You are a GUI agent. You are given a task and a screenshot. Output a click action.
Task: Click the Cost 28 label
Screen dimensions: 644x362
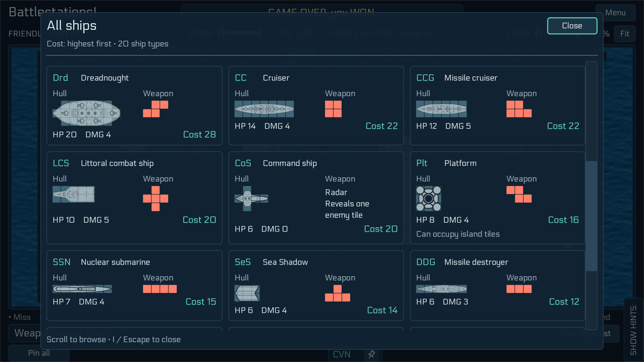(x=199, y=134)
